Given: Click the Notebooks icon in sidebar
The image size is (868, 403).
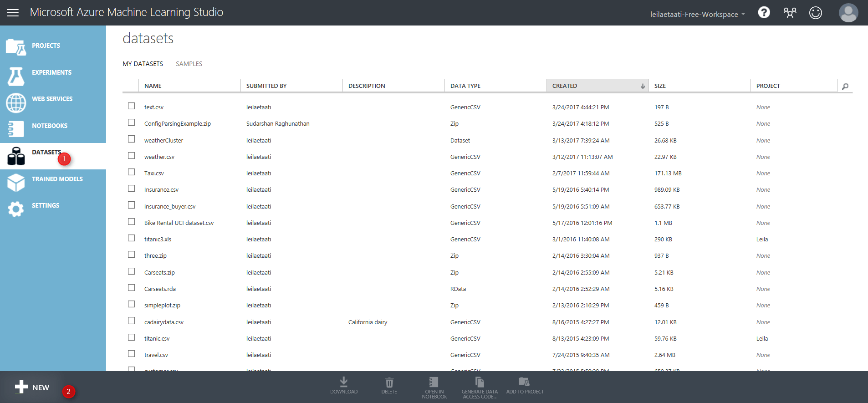Looking at the screenshot, I should pos(16,129).
